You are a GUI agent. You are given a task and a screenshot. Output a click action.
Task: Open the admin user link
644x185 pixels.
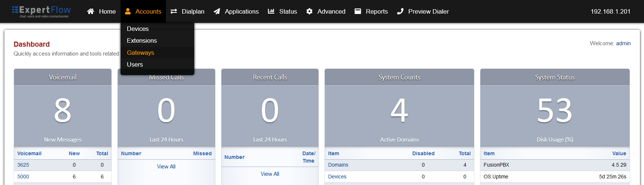point(623,43)
